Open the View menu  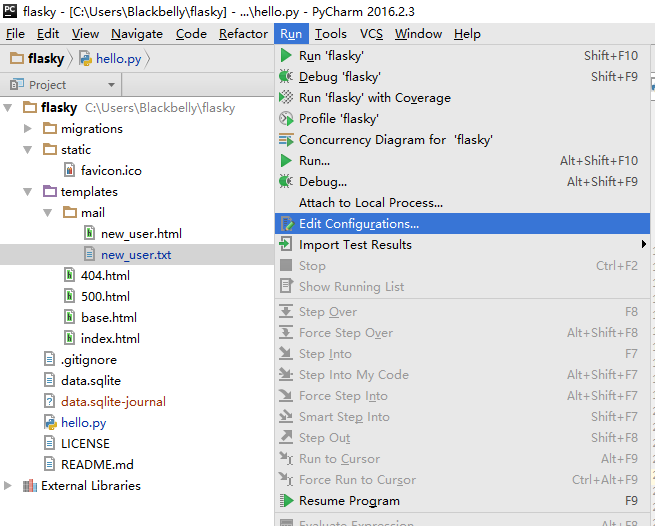[85, 34]
